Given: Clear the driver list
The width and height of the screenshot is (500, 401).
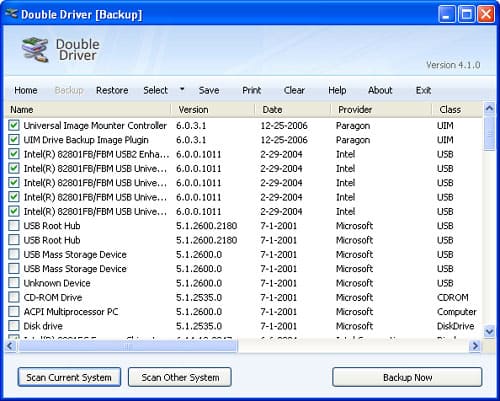Looking at the screenshot, I should click(294, 90).
